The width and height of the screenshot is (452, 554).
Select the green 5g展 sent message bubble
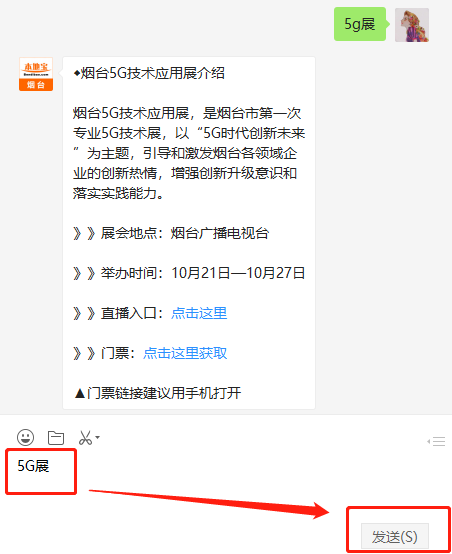pos(360,24)
